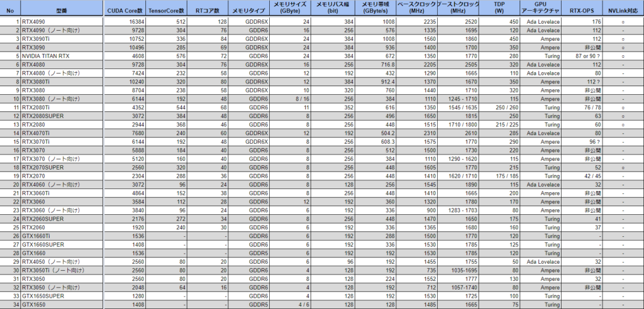Screen dimensions: 644x309
Task: Select boost clock value 2520
Action: coord(458,22)
